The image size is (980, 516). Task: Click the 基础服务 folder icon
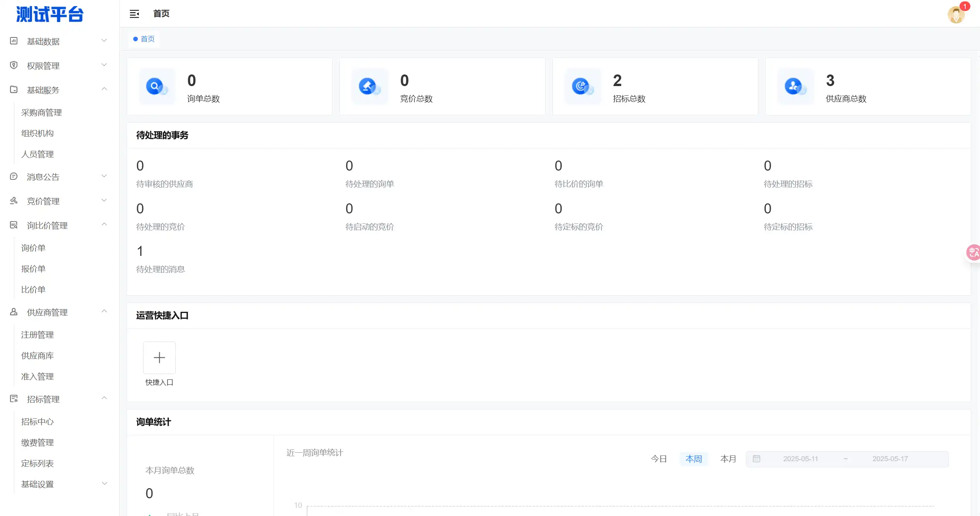pyautogui.click(x=14, y=90)
